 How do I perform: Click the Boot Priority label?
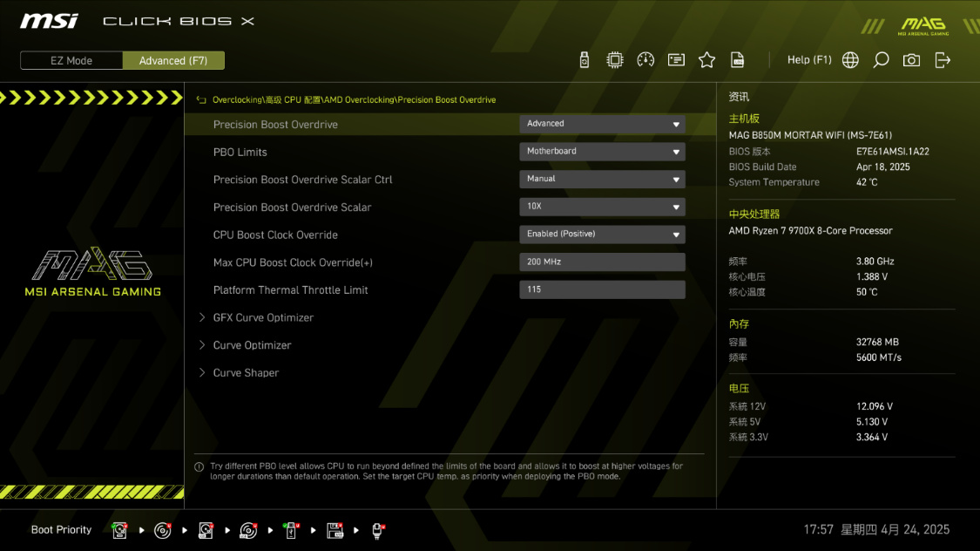click(x=61, y=530)
